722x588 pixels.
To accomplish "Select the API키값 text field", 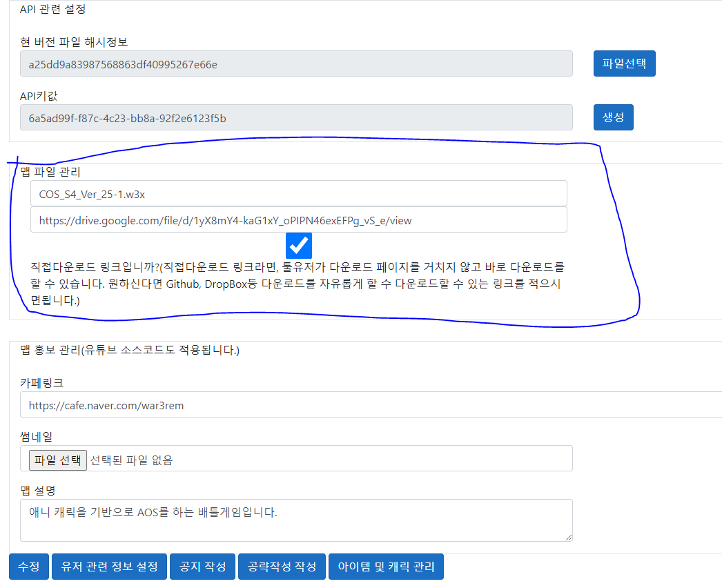I will 296,118.
